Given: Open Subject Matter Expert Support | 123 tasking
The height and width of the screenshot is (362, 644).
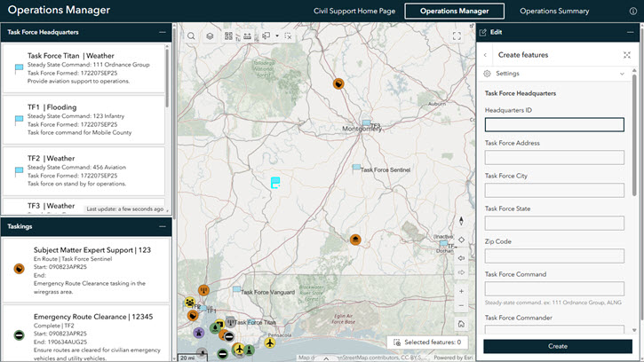Looking at the screenshot, I should [x=86, y=270].
